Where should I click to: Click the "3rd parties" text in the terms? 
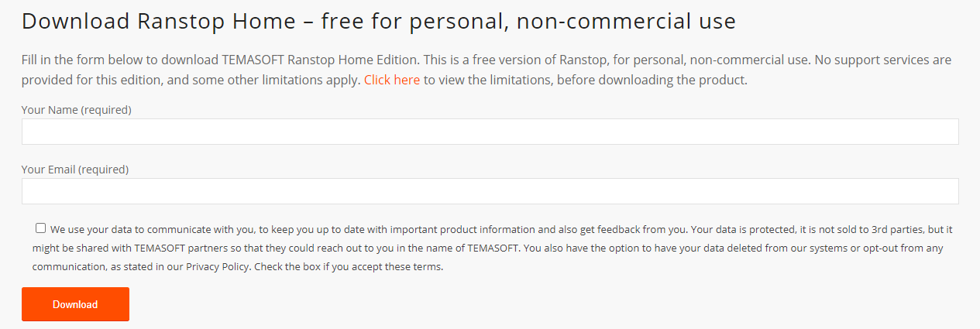click(x=912, y=229)
